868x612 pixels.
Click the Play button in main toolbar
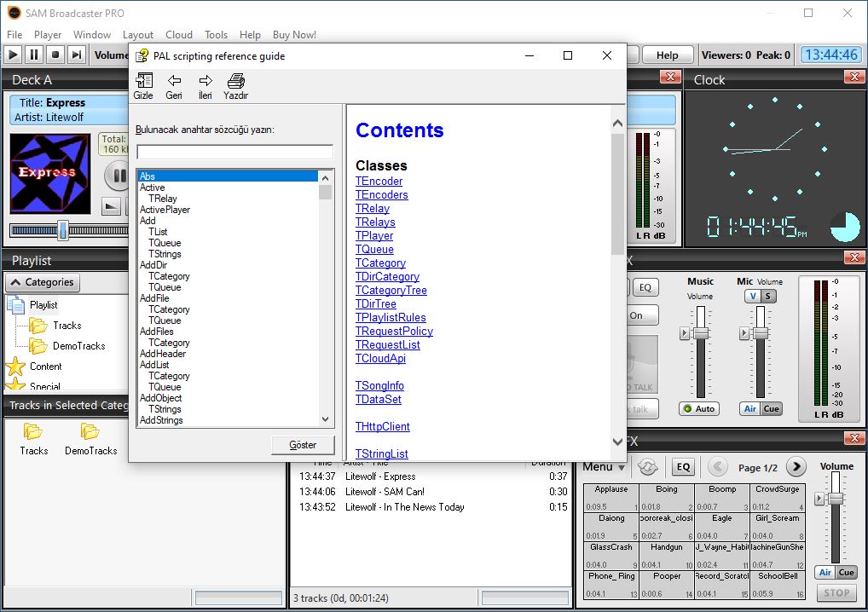14,55
